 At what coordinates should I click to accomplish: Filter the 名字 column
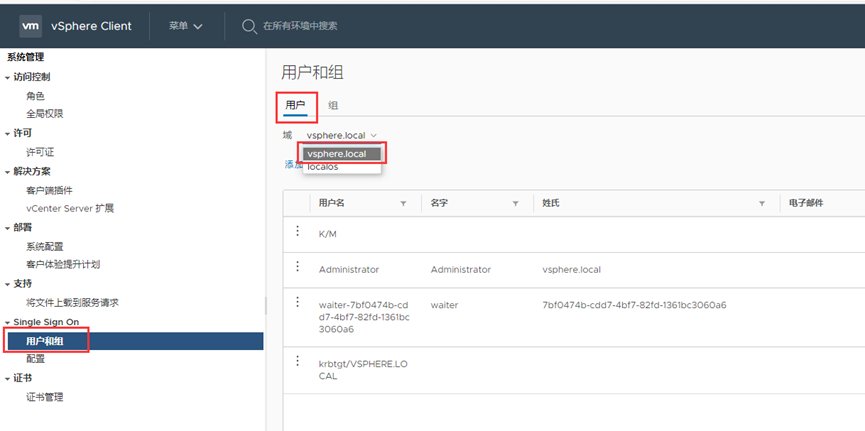[x=515, y=204]
